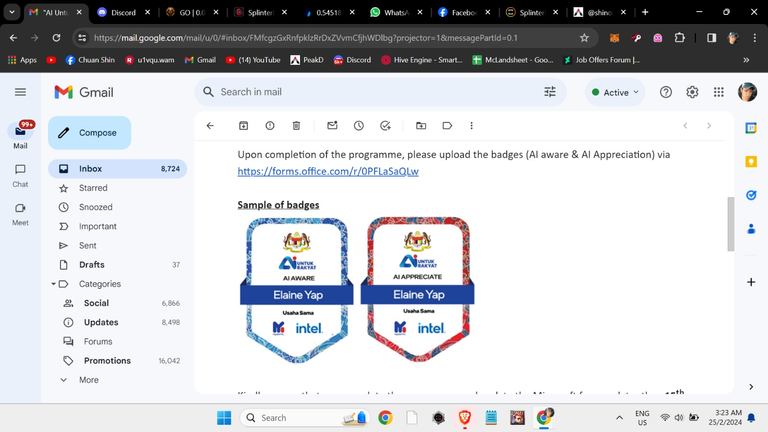768x432 pixels.
Task: Apply a label to this email
Action: [447, 126]
